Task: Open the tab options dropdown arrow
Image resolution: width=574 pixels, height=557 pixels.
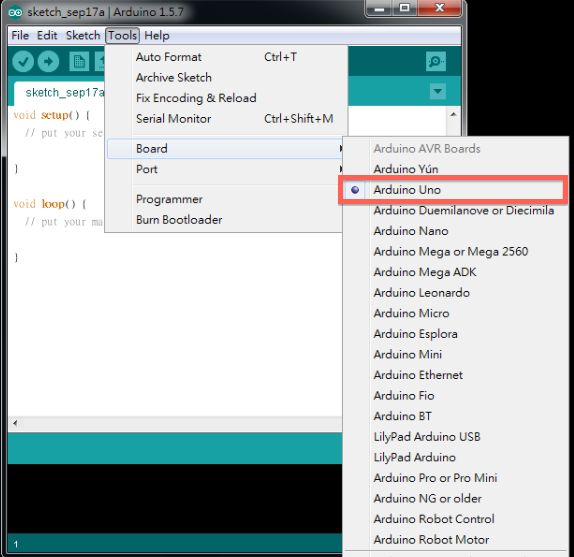Action: [437, 91]
